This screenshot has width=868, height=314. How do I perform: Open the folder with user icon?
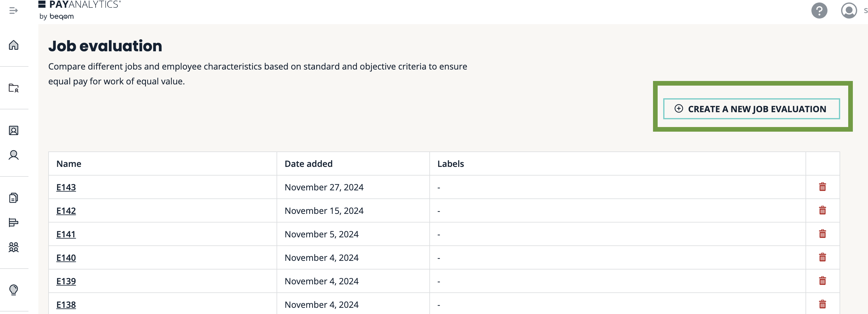point(14,88)
